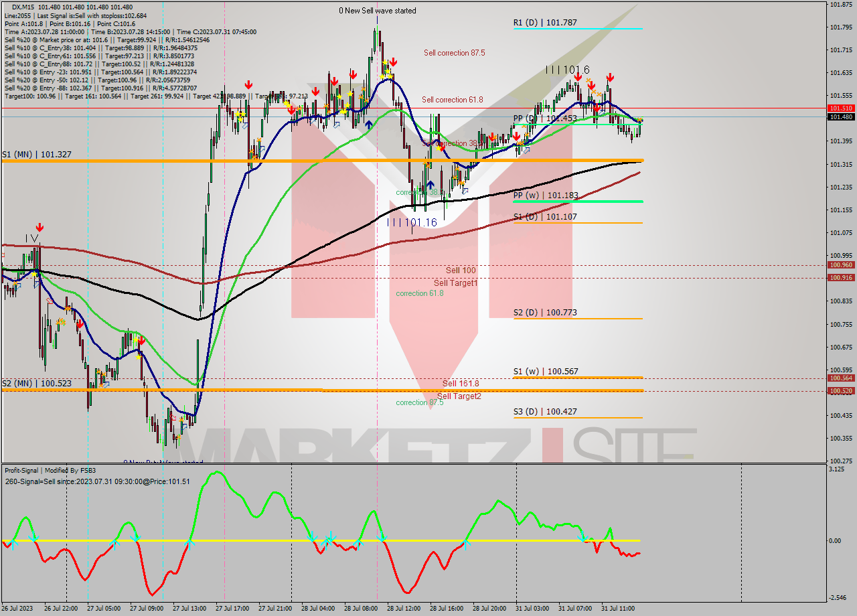Click the 'S2 (D) | 100.773' support label
857x616 pixels.
pyautogui.click(x=545, y=313)
